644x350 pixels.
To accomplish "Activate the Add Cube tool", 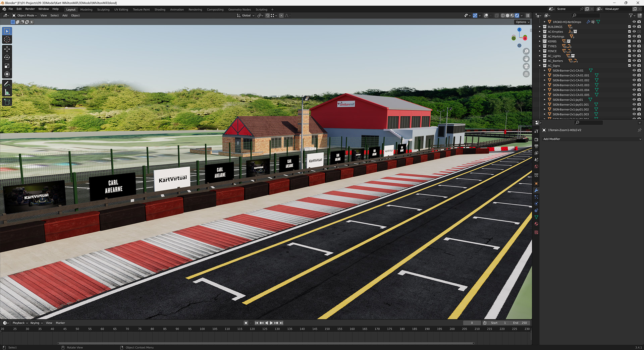I will tap(7, 102).
